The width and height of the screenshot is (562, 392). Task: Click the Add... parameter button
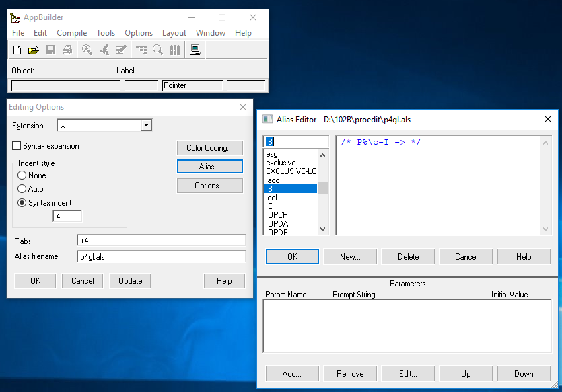[292, 374]
